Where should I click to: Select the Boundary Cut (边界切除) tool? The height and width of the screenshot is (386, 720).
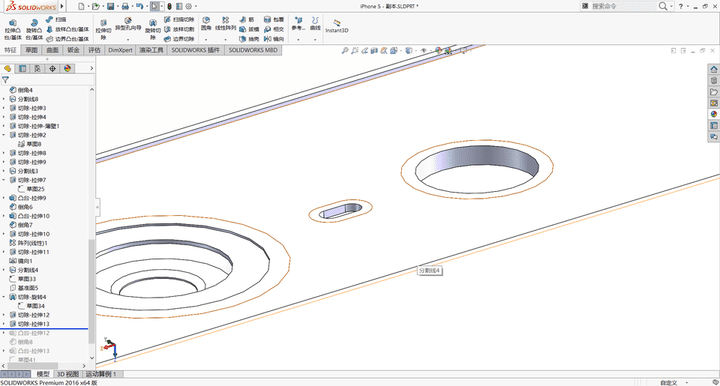coord(179,39)
